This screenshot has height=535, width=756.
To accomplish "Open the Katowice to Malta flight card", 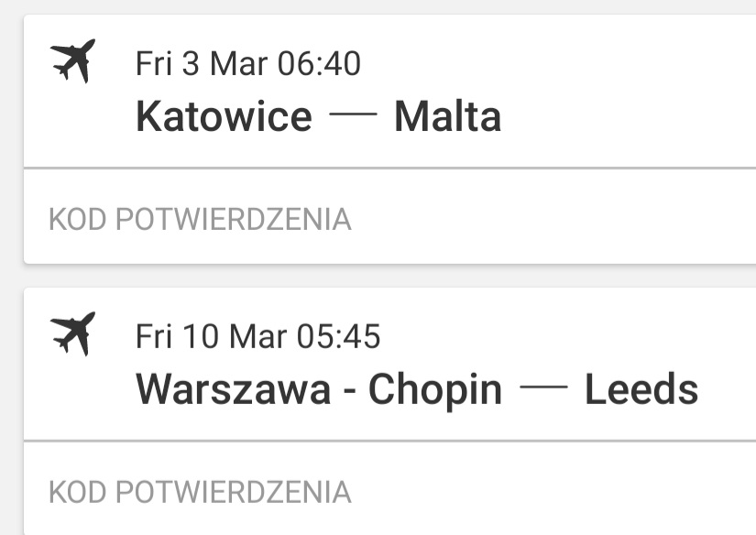I will point(390,92).
